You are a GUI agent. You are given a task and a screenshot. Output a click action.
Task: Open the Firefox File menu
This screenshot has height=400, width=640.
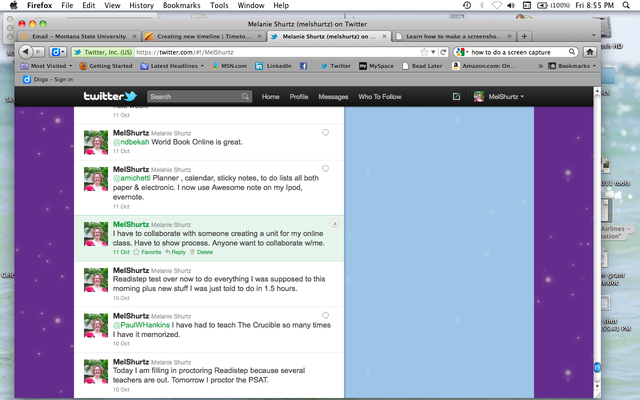(67, 5)
